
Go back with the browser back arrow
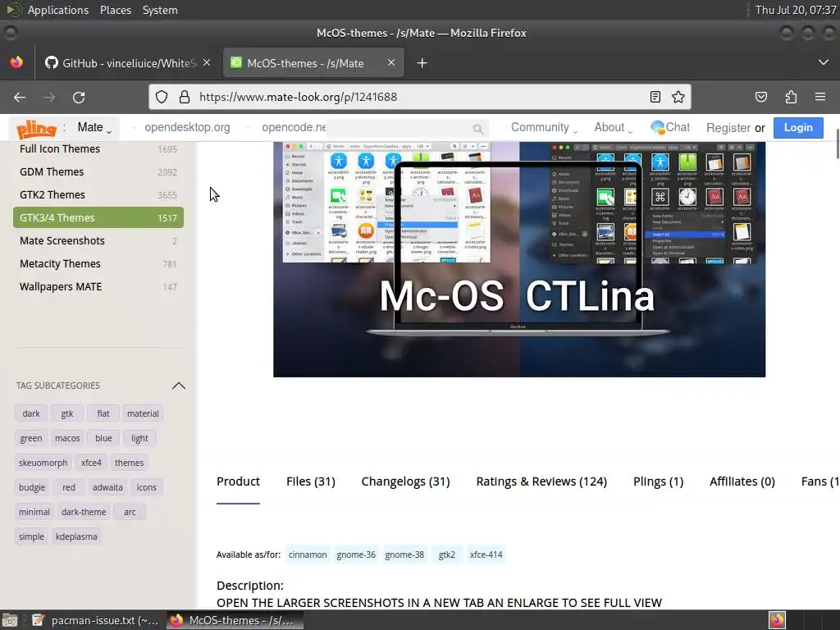(20, 97)
